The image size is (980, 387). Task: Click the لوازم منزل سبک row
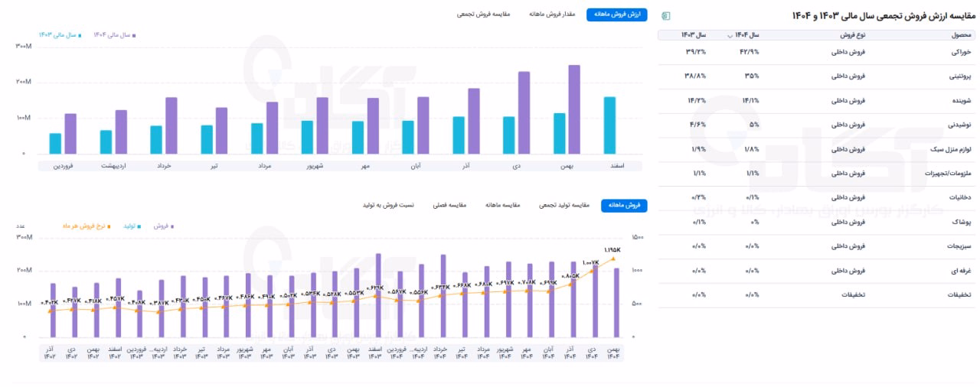(816, 149)
